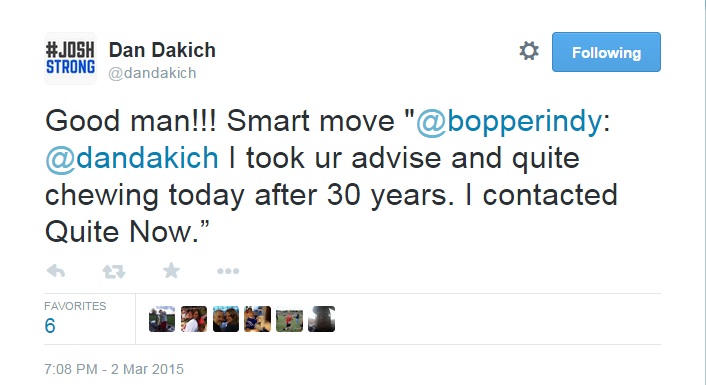Open fourth favoriter avatar, person in blue jersey
Image resolution: width=706 pixels, height=385 pixels.
[258, 319]
